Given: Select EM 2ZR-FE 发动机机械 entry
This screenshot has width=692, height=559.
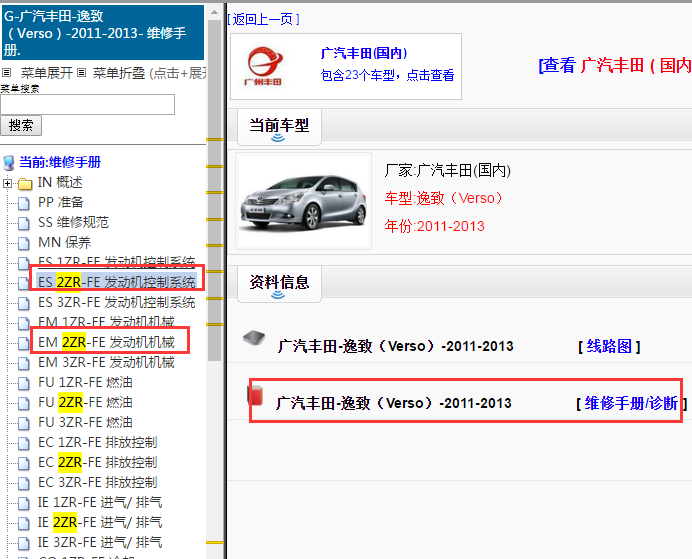Looking at the screenshot, I should point(106,342).
